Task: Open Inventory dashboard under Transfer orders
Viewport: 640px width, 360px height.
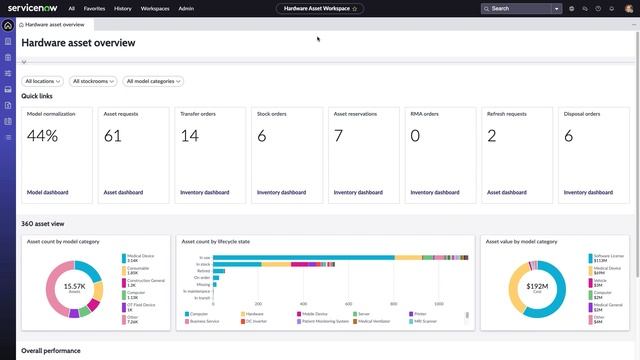Action: 204,192
